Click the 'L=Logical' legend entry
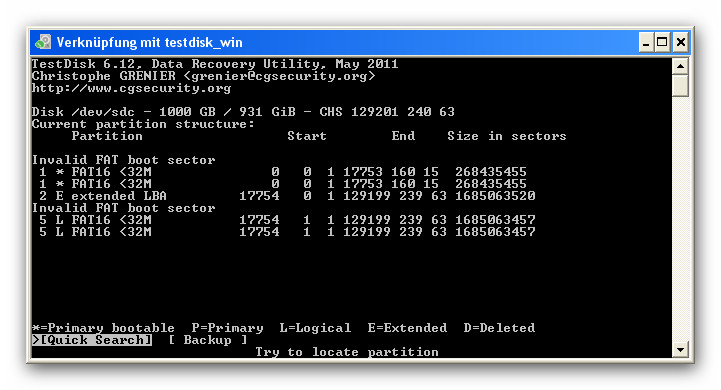The image size is (721, 390). click(315, 328)
